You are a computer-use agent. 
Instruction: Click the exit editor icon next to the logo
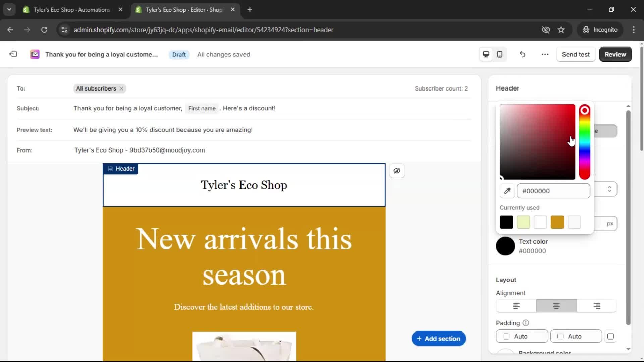tap(13, 54)
